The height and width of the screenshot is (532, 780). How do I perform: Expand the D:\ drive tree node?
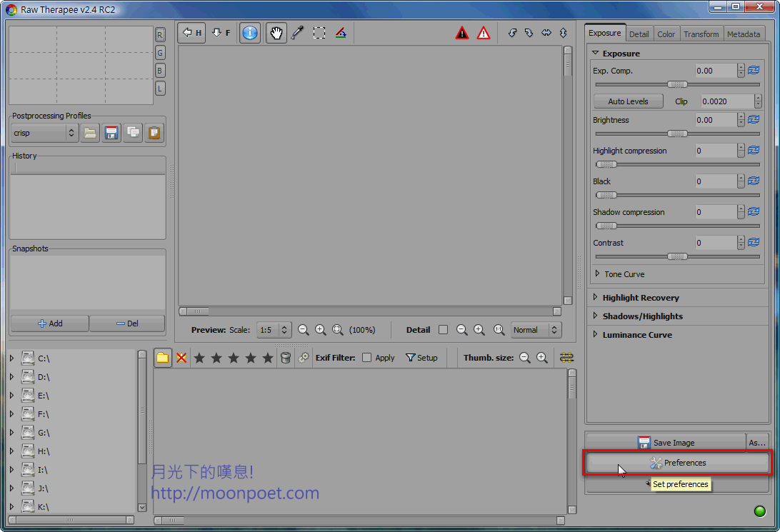coord(11,377)
